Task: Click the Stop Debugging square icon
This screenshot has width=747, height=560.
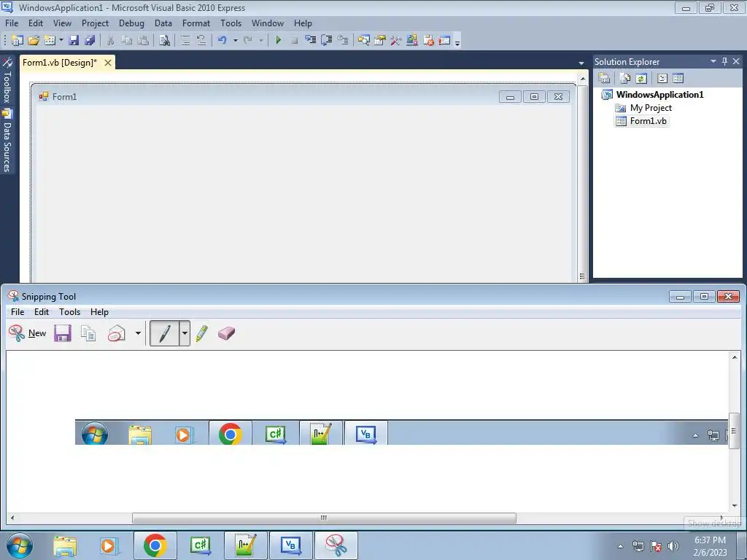Action: (x=295, y=41)
